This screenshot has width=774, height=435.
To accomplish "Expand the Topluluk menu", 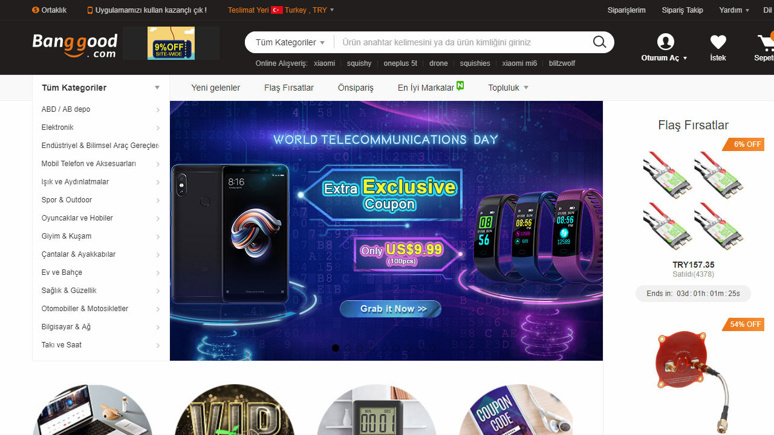I will tap(508, 87).
